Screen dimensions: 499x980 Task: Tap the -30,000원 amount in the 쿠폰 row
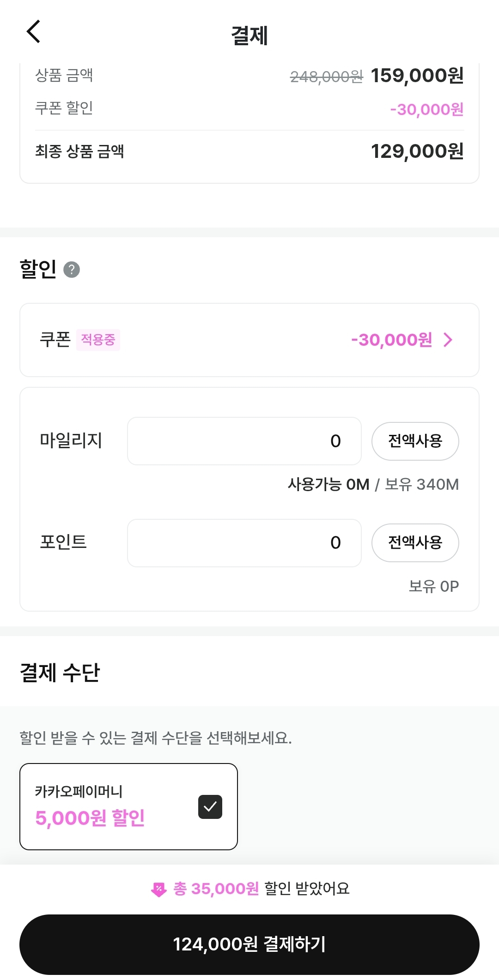tap(391, 340)
